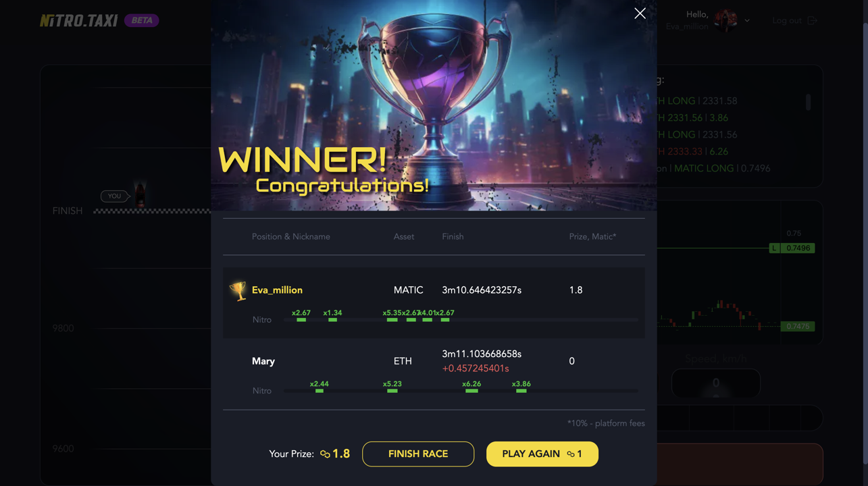Click the FINISH RACE button

pyautogui.click(x=418, y=454)
